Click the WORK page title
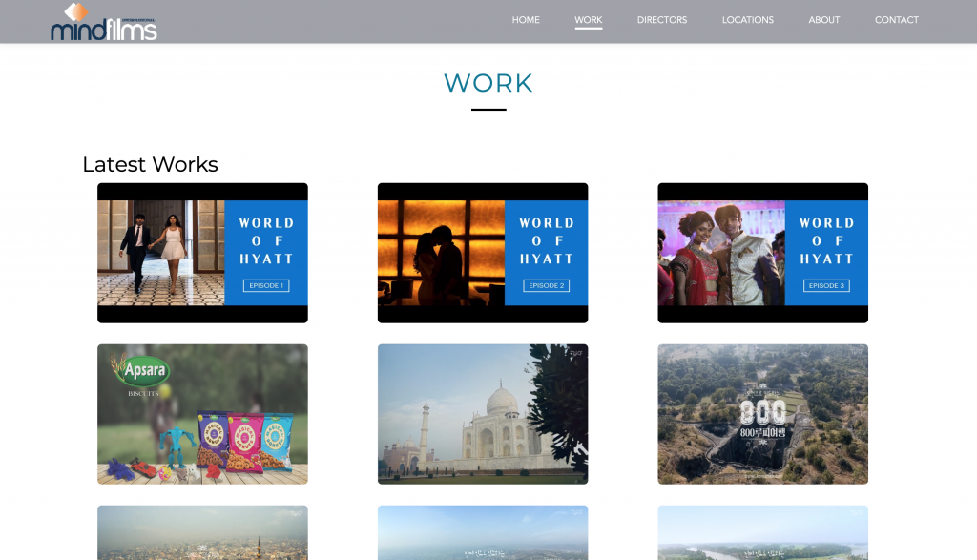Screen dimensions: 977x560 click(488, 83)
